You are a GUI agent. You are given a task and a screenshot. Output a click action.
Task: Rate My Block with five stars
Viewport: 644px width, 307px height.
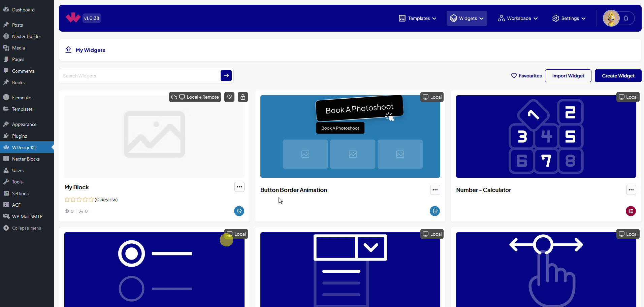click(91, 199)
